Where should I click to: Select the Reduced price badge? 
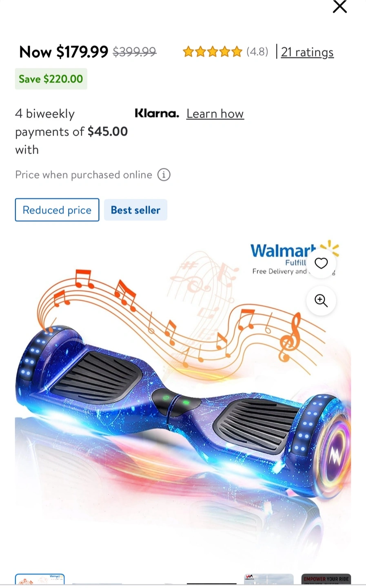tap(57, 210)
